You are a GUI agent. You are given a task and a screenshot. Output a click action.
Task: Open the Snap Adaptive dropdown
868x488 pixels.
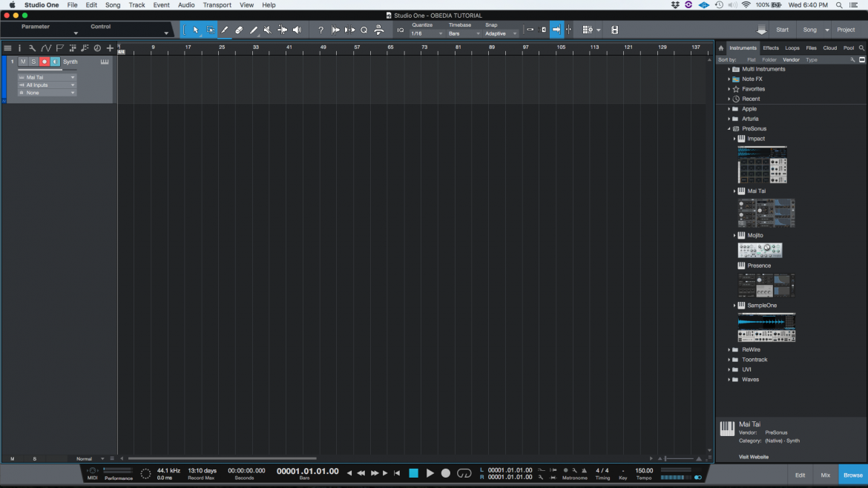click(501, 34)
